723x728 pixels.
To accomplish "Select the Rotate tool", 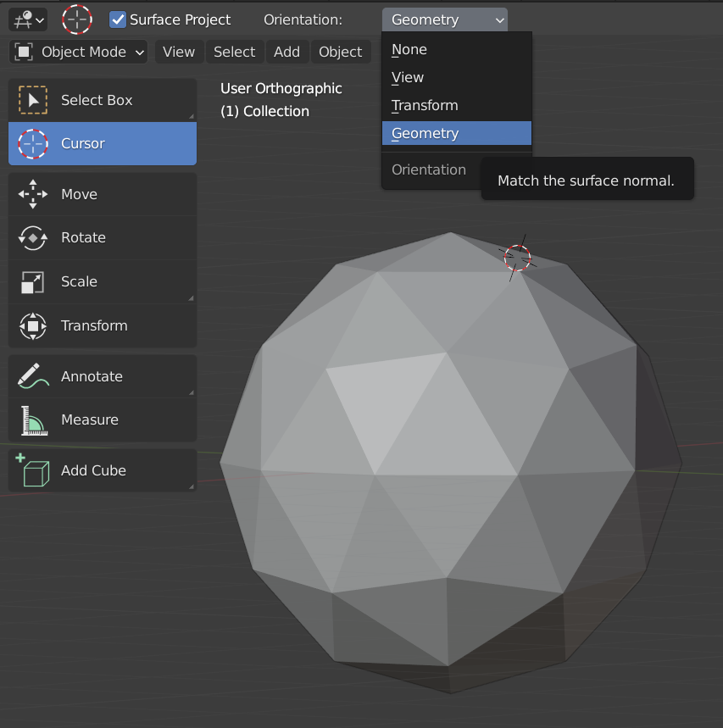I will coord(103,237).
